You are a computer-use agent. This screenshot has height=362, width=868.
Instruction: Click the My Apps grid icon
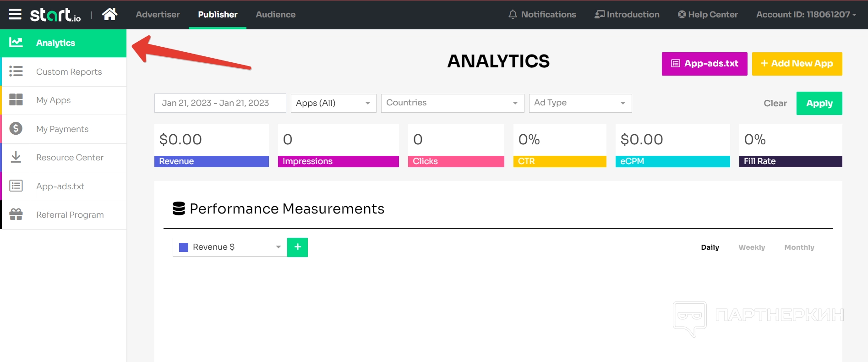(16, 100)
